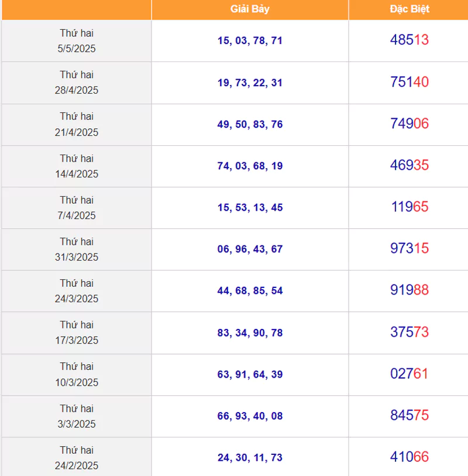
Task: Click special prize number 41066
Action: 409,457
